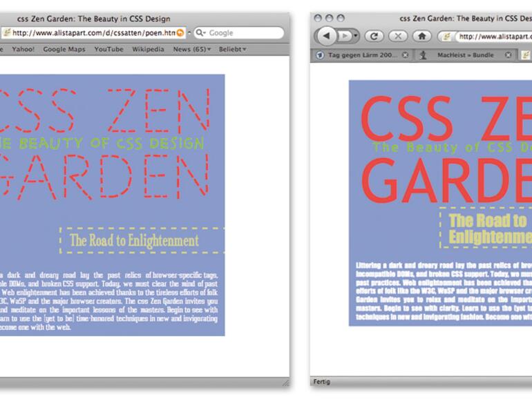The width and height of the screenshot is (532, 399).
Task: Click the site favicon in the Firefox address bar
Action: point(447,37)
